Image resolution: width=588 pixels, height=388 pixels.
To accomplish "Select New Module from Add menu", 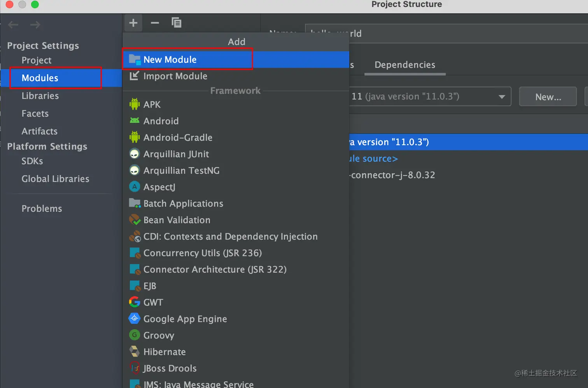I will 170,59.
